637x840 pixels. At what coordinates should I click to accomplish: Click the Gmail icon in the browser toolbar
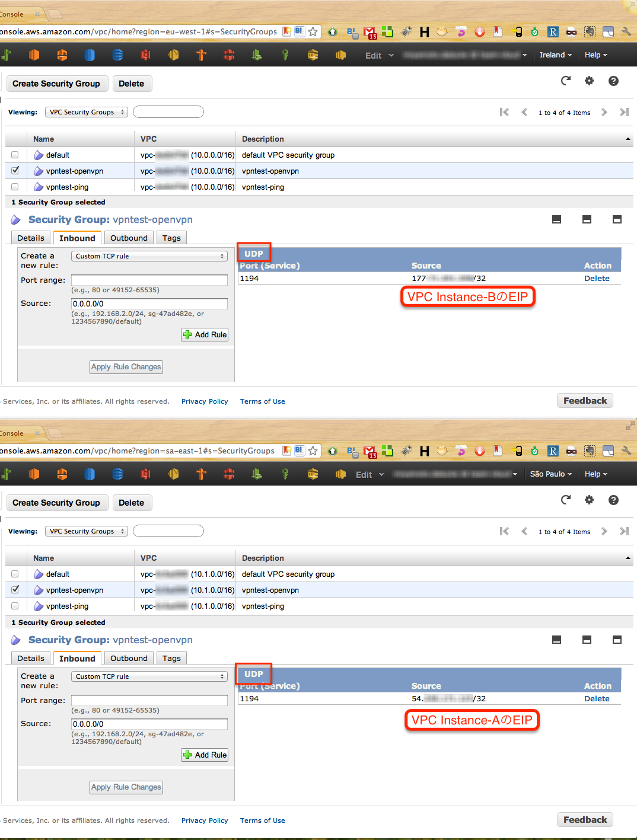coord(370,31)
